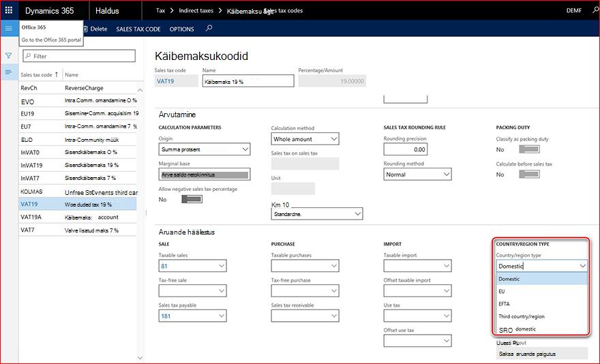Click the search magnifier in action bar

pyautogui.click(x=209, y=29)
